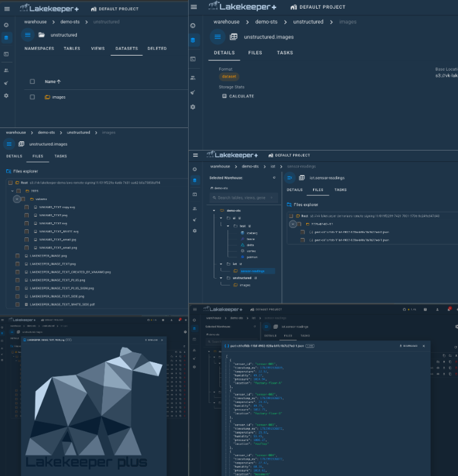Close the JSON file preview dialog
This screenshot has height=476, width=458.
click(x=424, y=346)
